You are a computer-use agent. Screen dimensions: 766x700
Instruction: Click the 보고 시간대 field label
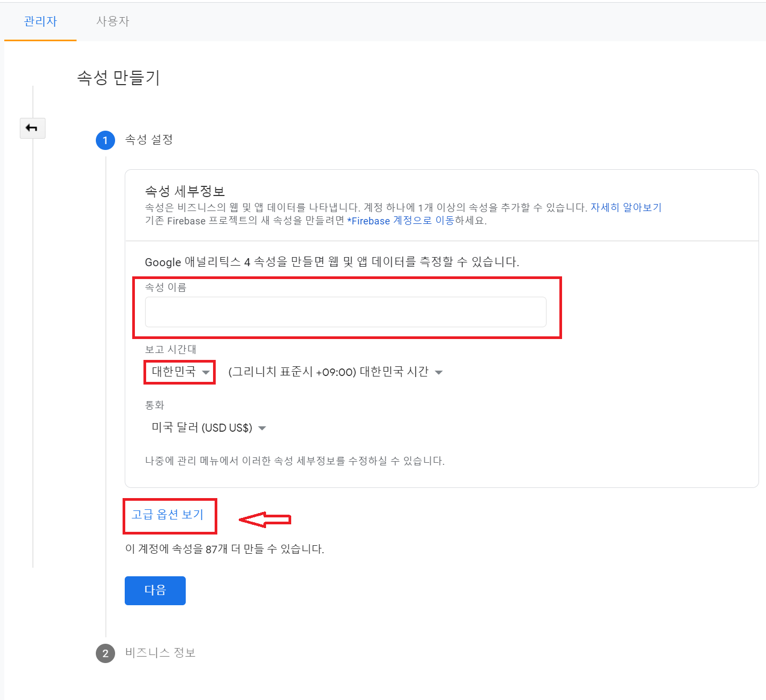point(170,349)
